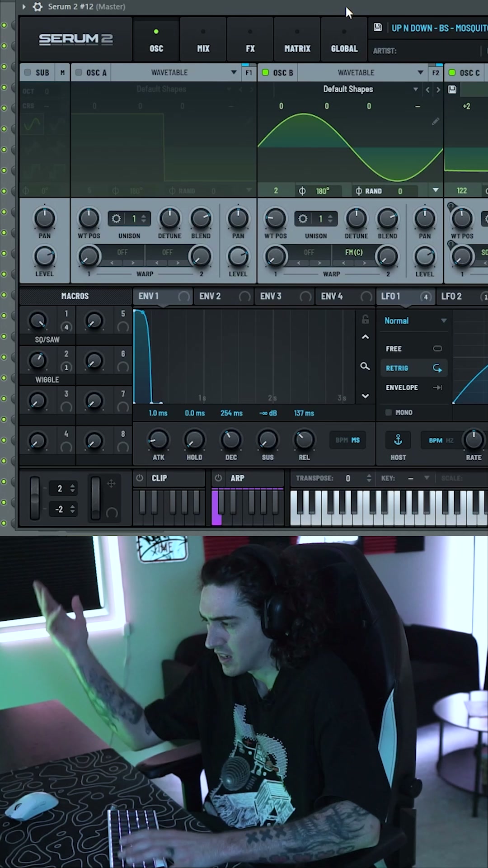Save OSC C wavetable with floppy icon
This screenshot has height=868, width=488.
(452, 90)
